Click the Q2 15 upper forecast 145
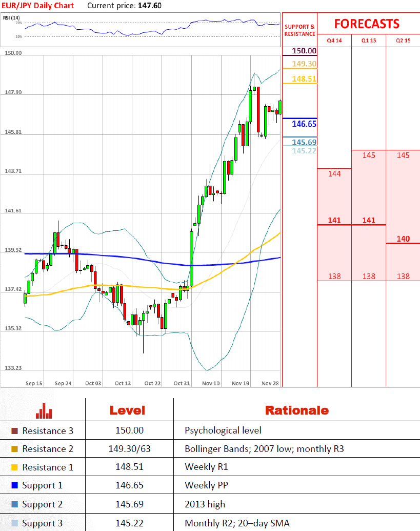The width and height of the screenshot is (420, 531). pyautogui.click(x=403, y=155)
